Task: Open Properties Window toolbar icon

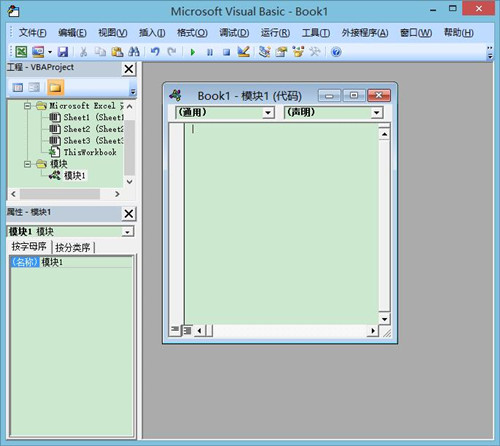Action: click(x=281, y=52)
